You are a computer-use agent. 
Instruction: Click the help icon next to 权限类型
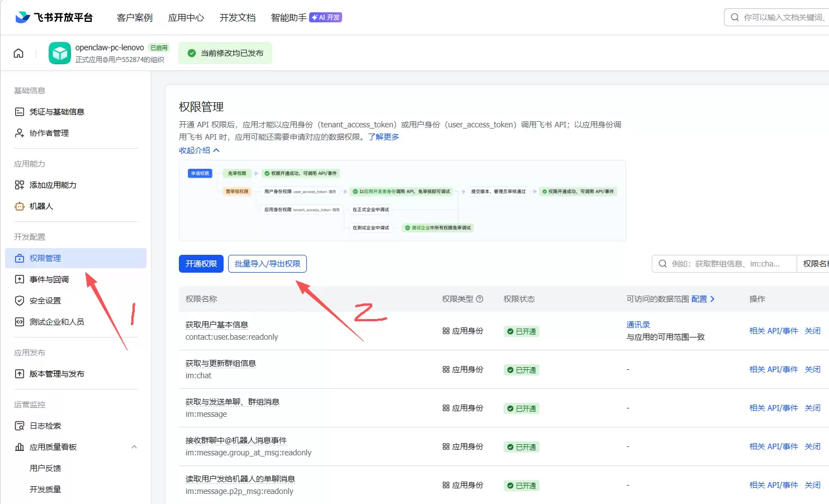click(480, 299)
